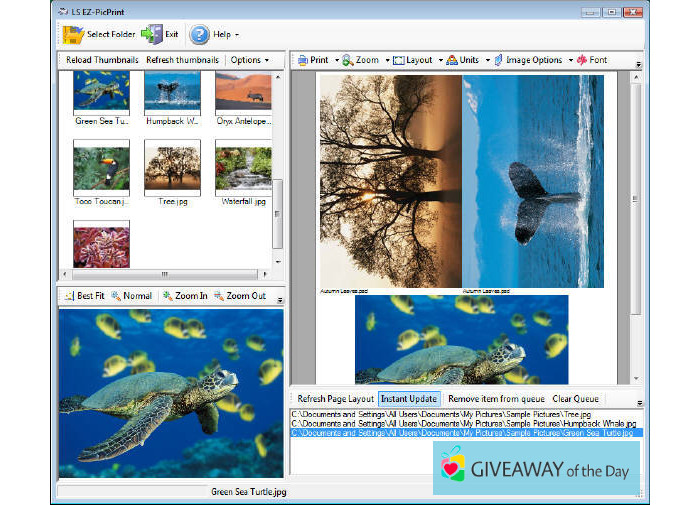
Task: Open Help with the question mark icon
Action: point(199,34)
